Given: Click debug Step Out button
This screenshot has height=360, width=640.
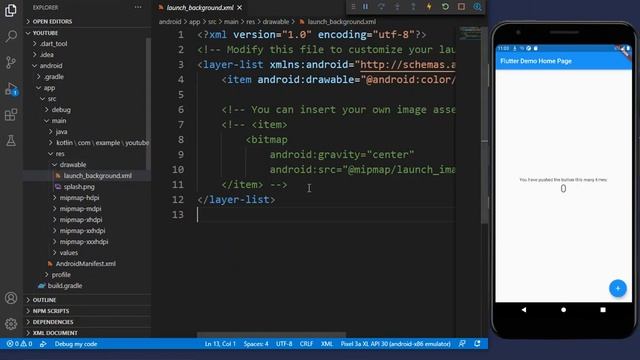Looking at the screenshot, I should [413, 7].
